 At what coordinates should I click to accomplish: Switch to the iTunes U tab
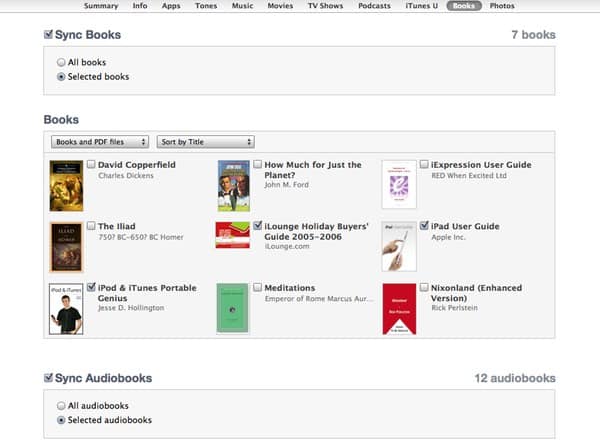(422, 6)
